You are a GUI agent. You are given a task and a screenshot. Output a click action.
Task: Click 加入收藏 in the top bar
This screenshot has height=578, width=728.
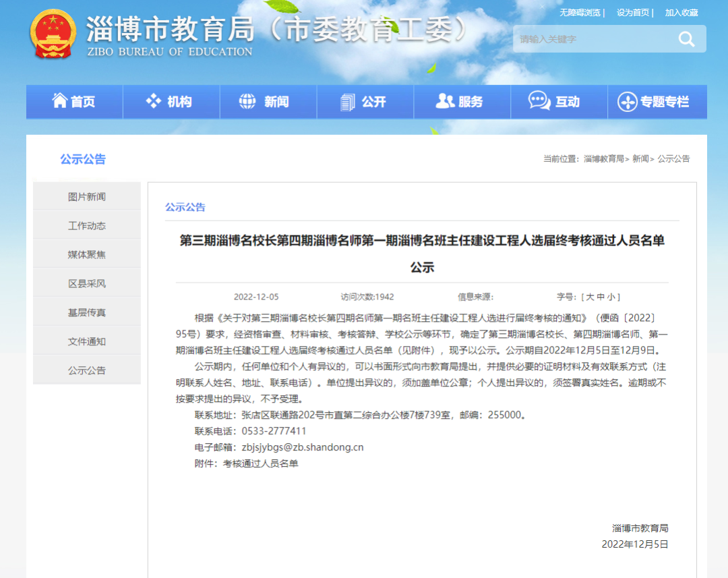[683, 12]
